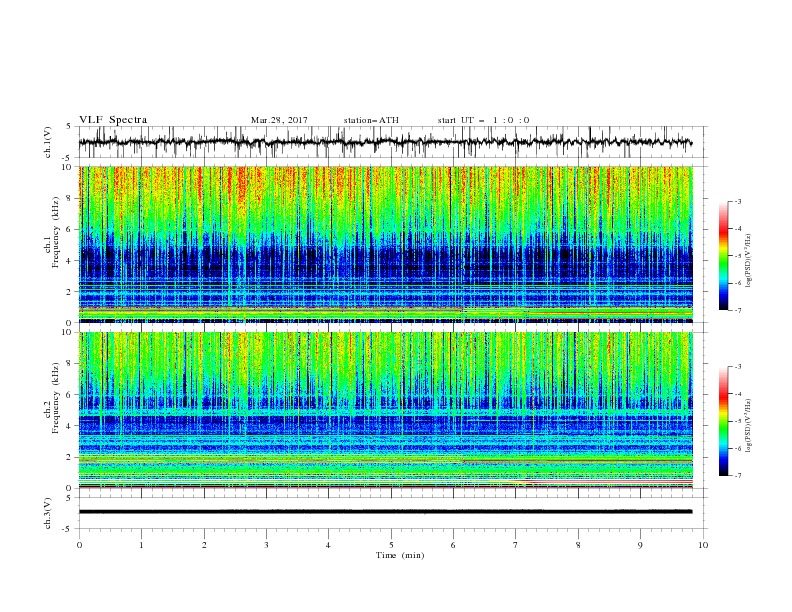Click the "Time (min)" axis label
This screenshot has width=792, height=612.
[400, 555]
